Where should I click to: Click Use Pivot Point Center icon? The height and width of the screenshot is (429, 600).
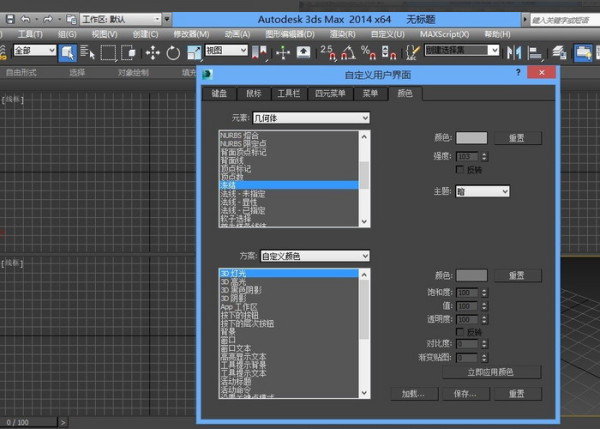(x=260, y=52)
